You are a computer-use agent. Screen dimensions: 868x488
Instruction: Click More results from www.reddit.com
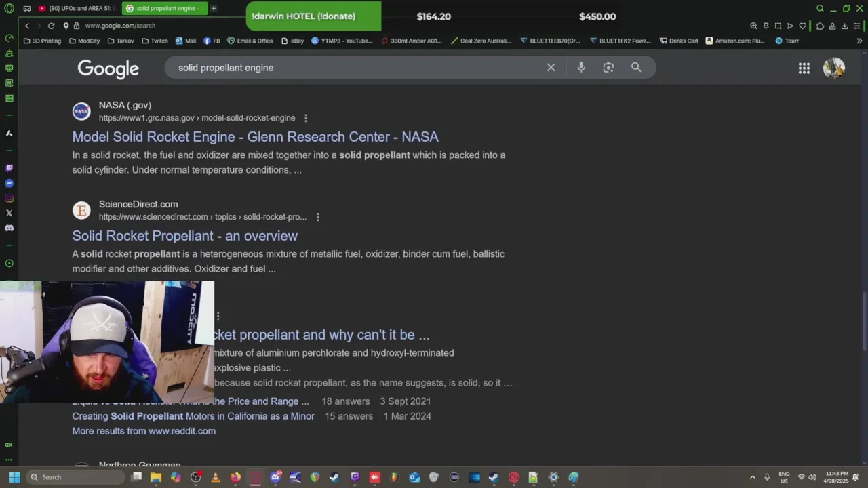click(x=144, y=431)
